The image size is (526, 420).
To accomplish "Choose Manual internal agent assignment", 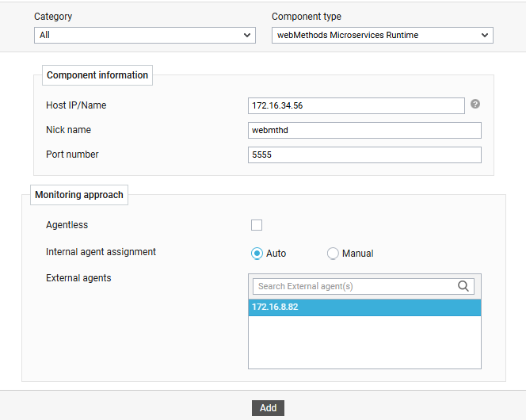I will coord(333,254).
